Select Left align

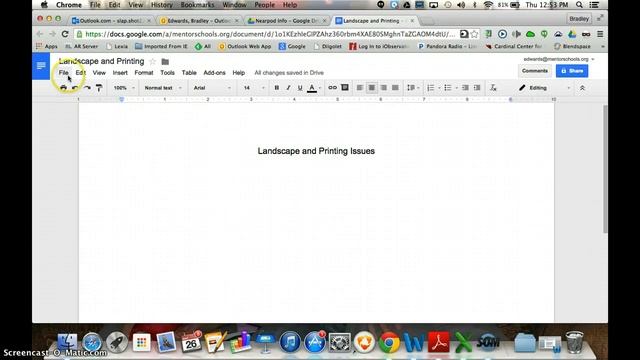pyautogui.click(x=360, y=88)
